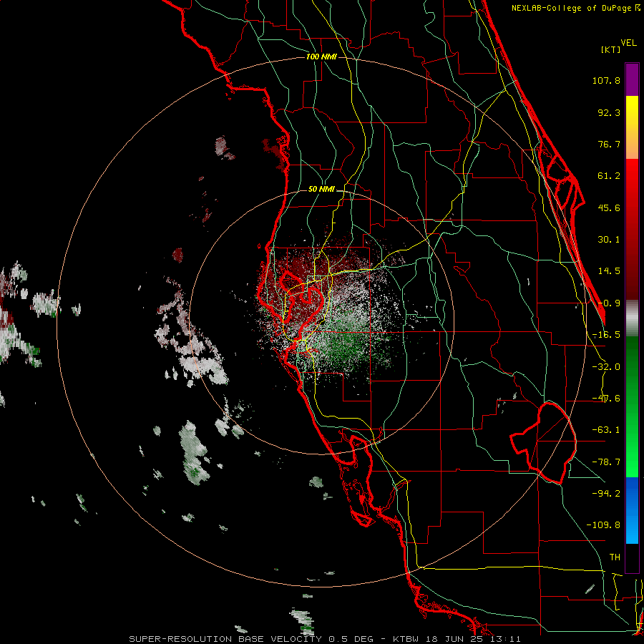Select the -109.8 value on the velocity scale
Screen dimensions: 644x644
[x=603, y=525]
